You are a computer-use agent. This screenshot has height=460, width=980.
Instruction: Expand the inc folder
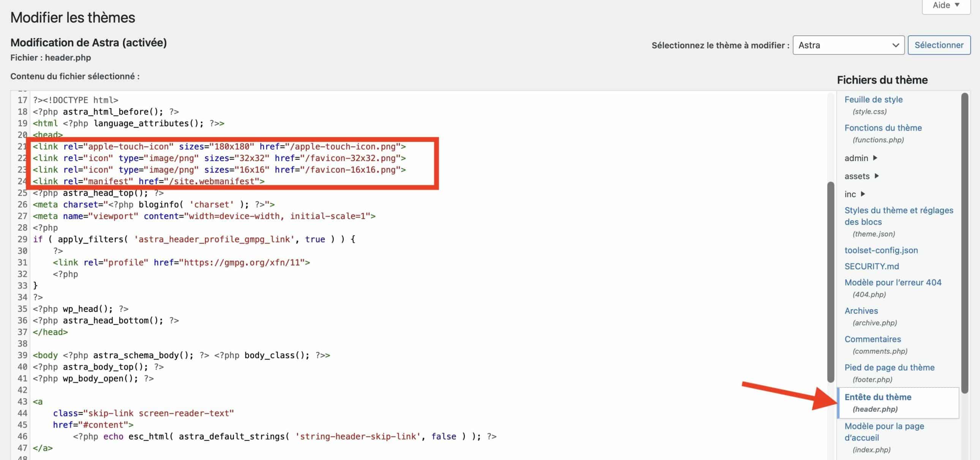[854, 194]
